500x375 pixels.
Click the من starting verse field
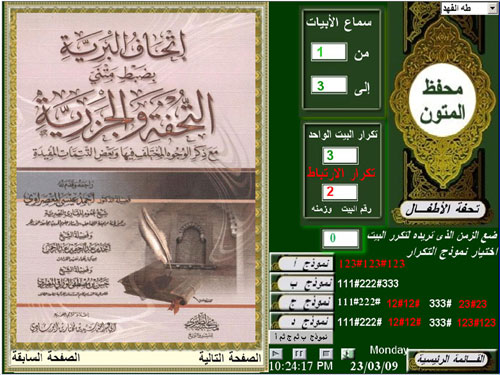[x=329, y=52]
